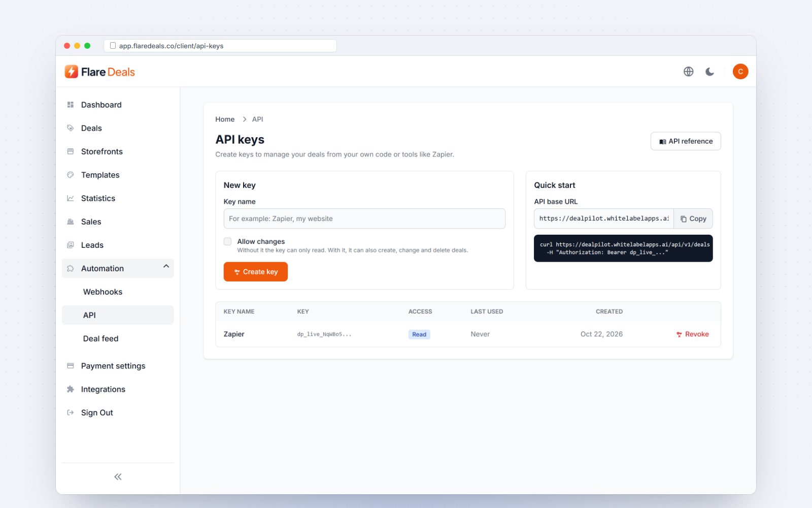This screenshot has width=812, height=508.
Task: Click the Automation icon in sidebar
Action: pos(71,268)
